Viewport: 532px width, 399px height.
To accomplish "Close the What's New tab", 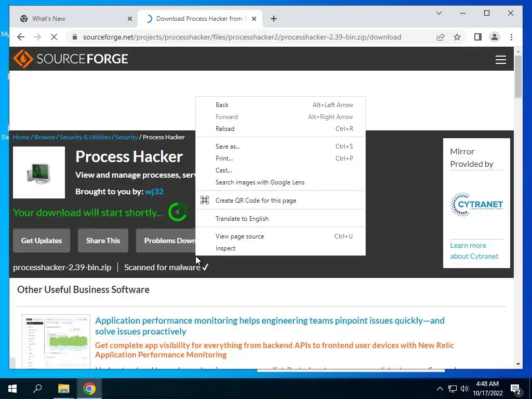I will (x=129, y=19).
